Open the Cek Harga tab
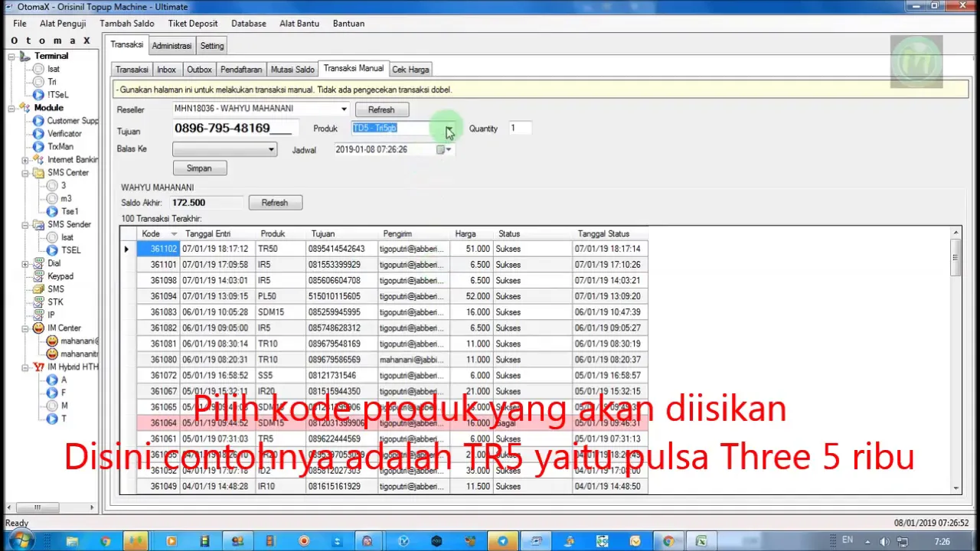This screenshot has width=980, height=551. click(410, 70)
